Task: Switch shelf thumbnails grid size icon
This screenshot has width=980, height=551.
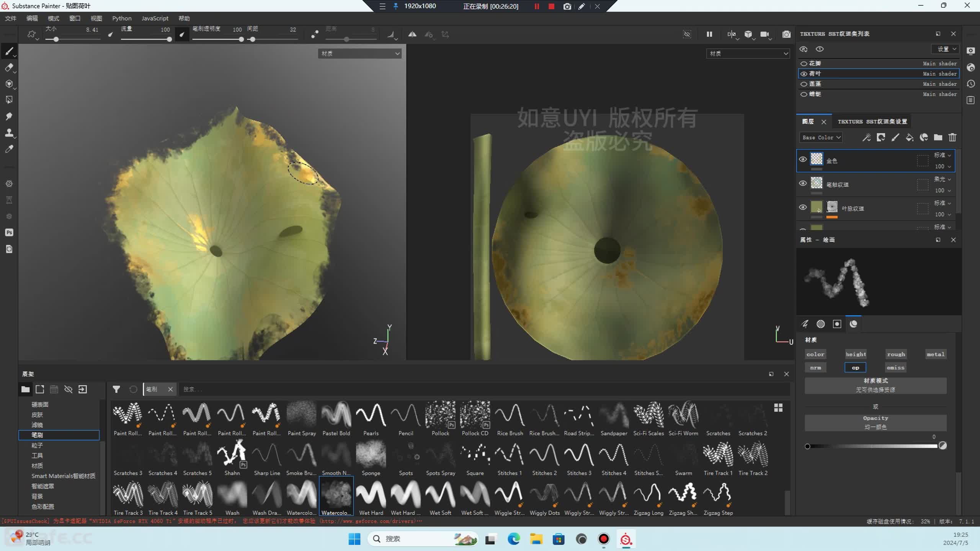Action: [x=778, y=408]
